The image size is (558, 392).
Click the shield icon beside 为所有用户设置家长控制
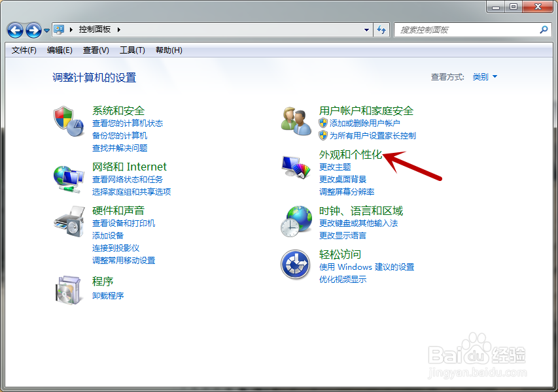click(x=323, y=135)
